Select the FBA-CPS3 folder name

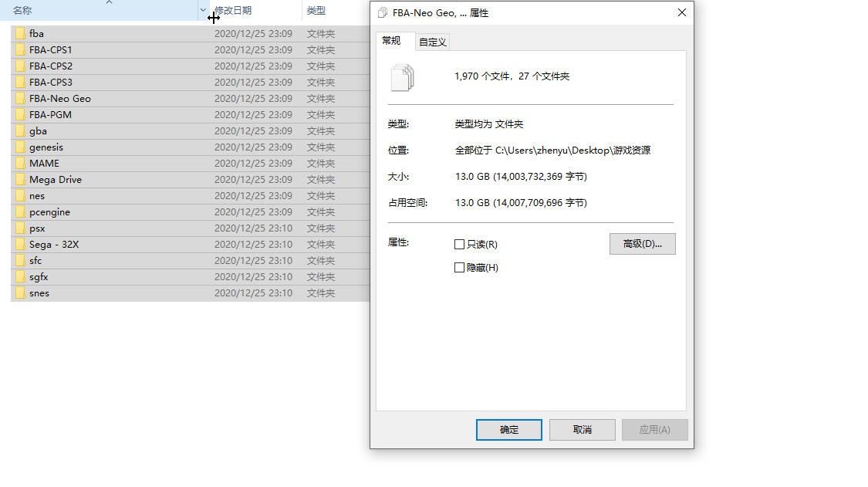(51, 82)
